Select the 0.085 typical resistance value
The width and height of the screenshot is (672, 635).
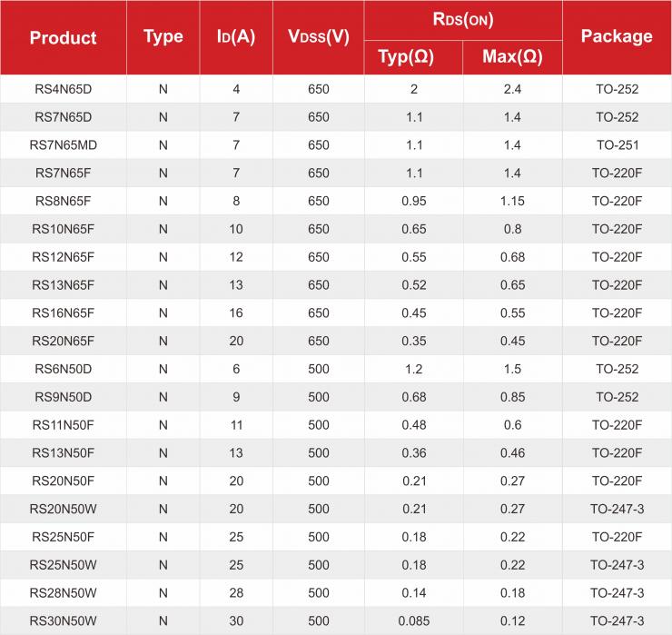413,621
